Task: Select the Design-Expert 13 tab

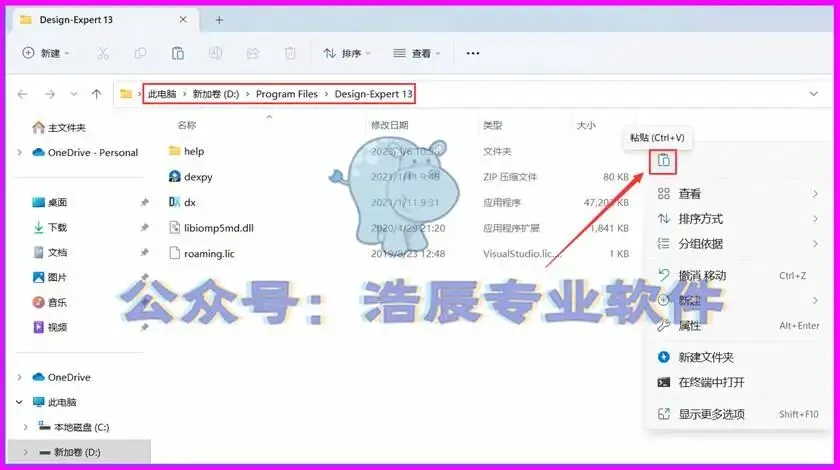Action: 104,20
